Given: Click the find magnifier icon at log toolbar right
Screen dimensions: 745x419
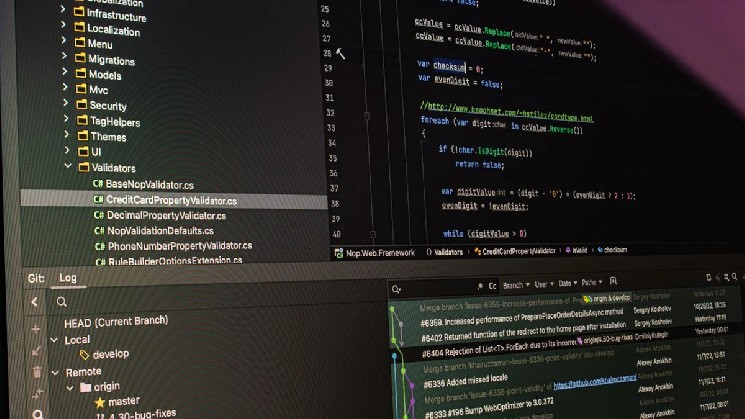Looking at the screenshot, I should coord(735,276).
